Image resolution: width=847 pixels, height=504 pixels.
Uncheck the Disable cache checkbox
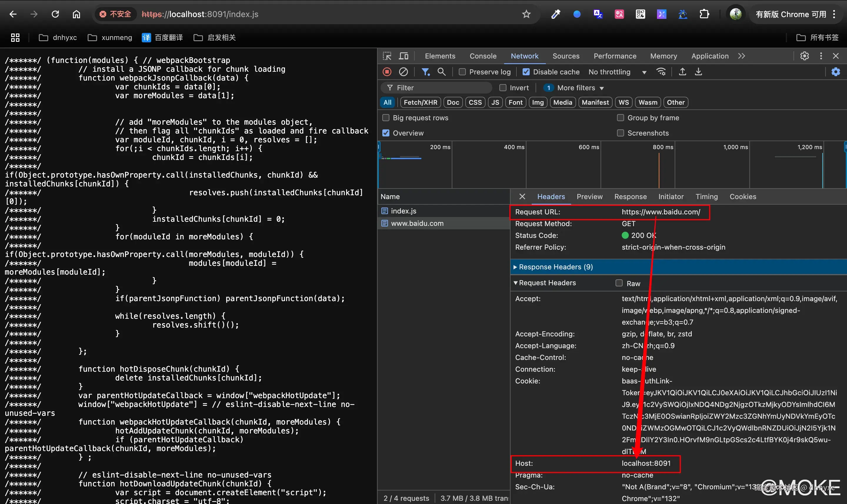(x=526, y=72)
